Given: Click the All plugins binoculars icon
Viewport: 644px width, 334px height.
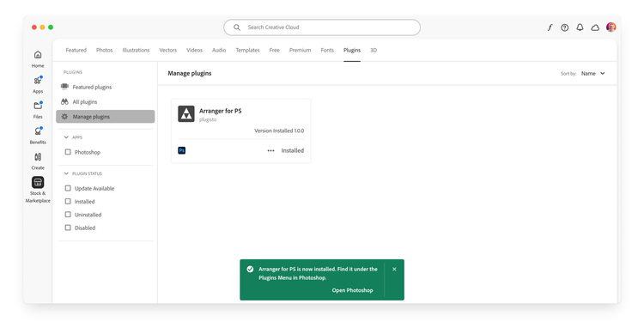Looking at the screenshot, I should point(64,101).
